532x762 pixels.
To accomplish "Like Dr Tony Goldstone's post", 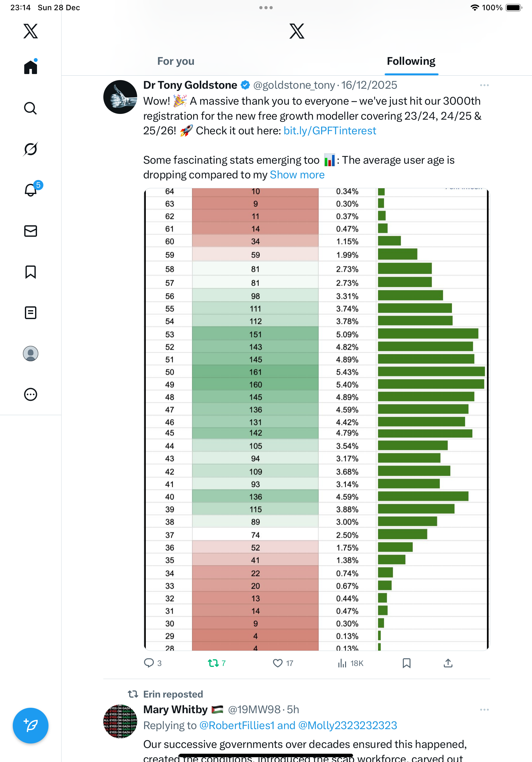I will tap(277, 663).
